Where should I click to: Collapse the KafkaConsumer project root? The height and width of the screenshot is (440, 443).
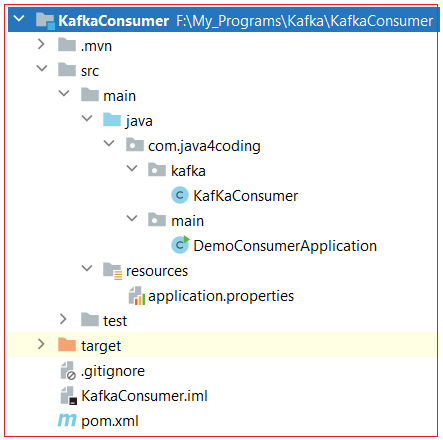19,18
